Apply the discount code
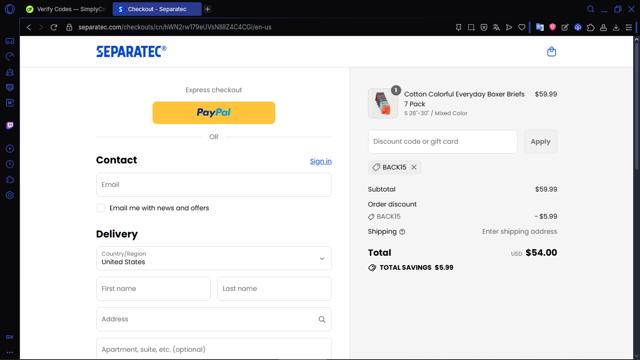This screenshot has width=640, height=360. 540,142
